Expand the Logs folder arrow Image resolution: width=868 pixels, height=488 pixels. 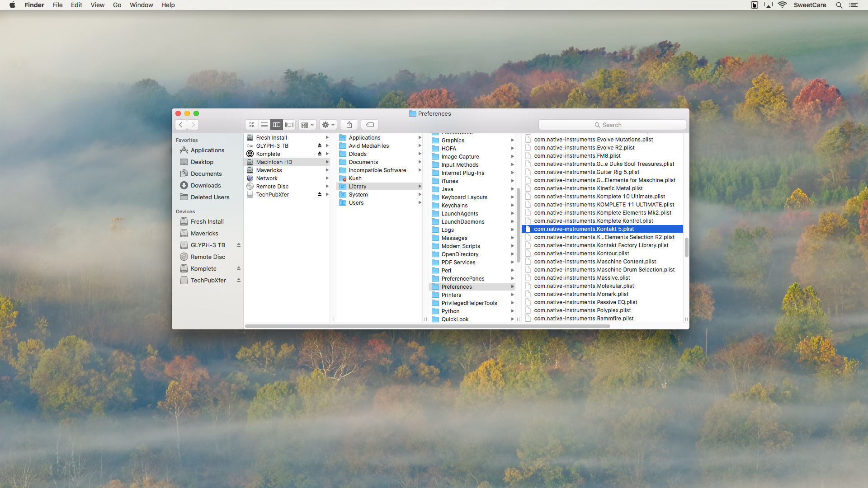coord(512,230)
